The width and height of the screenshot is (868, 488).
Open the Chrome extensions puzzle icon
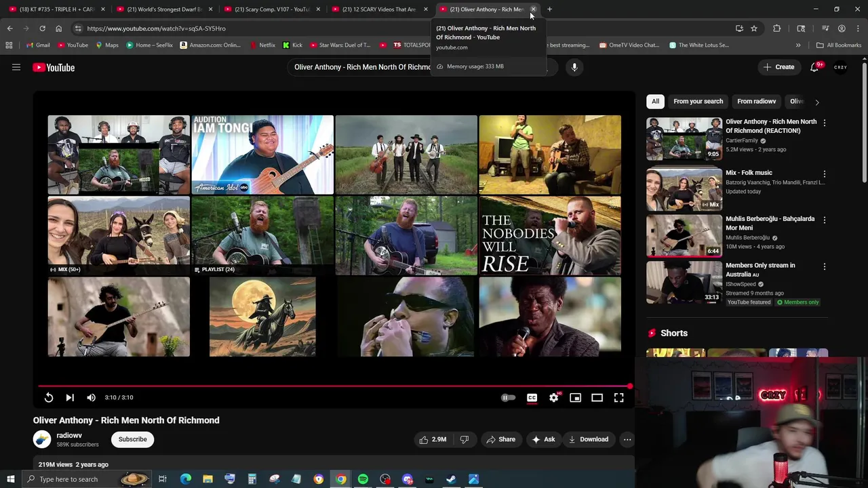(x=776, y=28)
